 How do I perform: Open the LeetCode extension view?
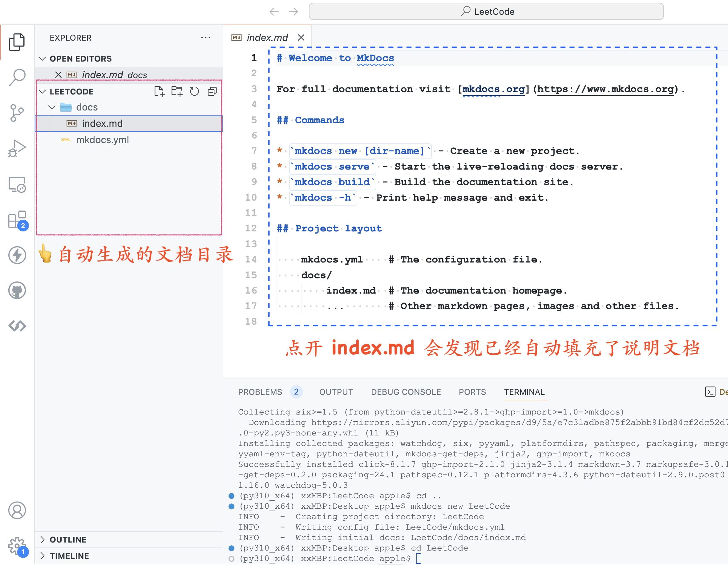(17, 326)
